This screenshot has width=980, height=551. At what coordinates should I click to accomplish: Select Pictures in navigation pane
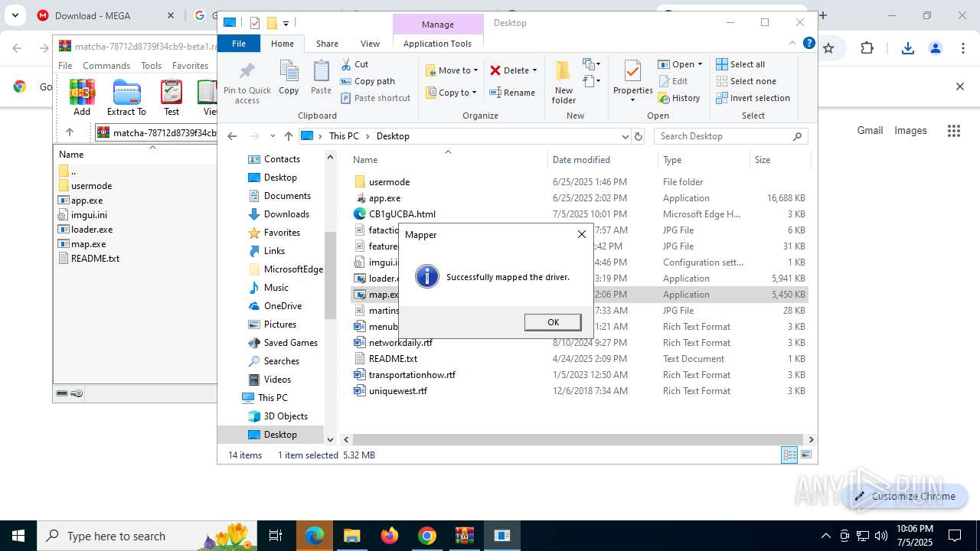point(280,324)
